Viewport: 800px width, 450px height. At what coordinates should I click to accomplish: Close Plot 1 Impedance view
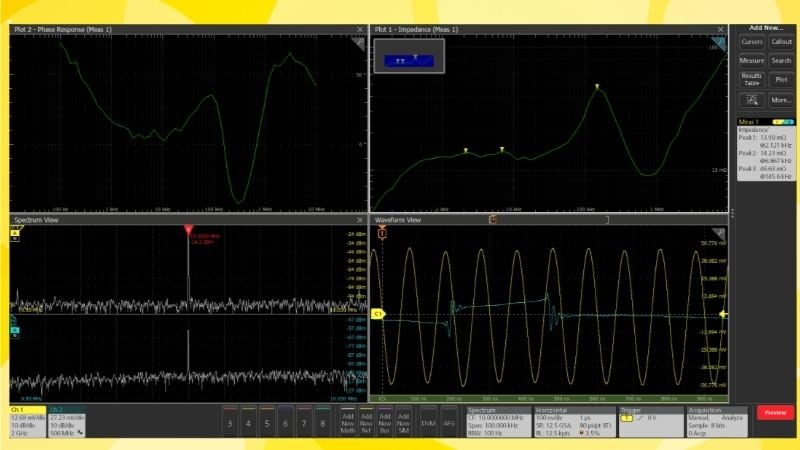(x=720, y=30)
